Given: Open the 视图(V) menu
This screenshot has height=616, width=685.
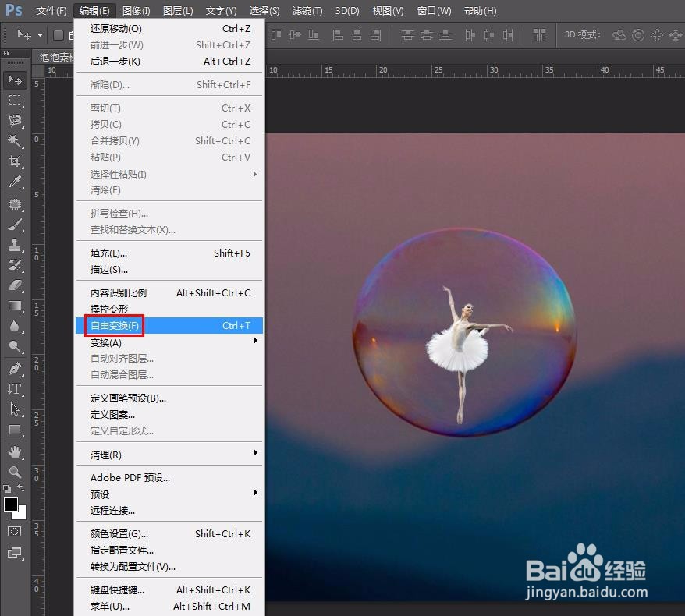Looking at the screenshot, I should [388, 10].
